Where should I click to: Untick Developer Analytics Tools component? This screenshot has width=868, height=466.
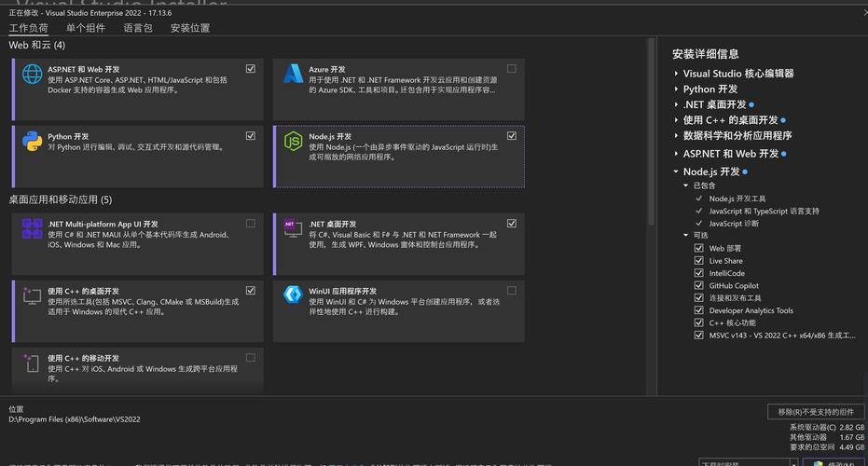(x=699, y=310)
